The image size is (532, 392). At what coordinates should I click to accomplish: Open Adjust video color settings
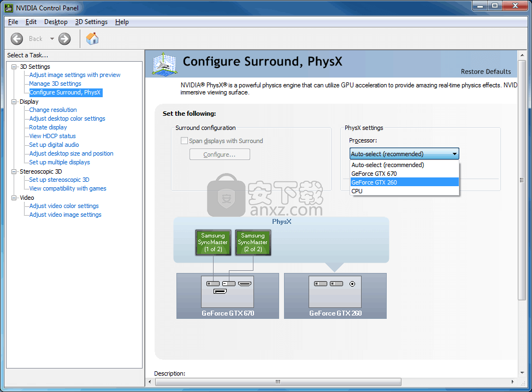[x=64, y=206]
